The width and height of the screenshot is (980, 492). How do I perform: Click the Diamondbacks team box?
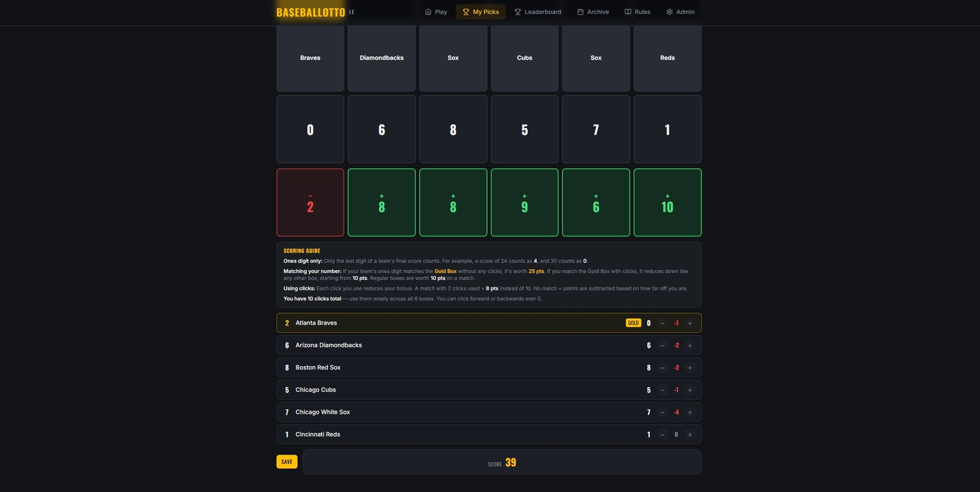tap(382, 58)
